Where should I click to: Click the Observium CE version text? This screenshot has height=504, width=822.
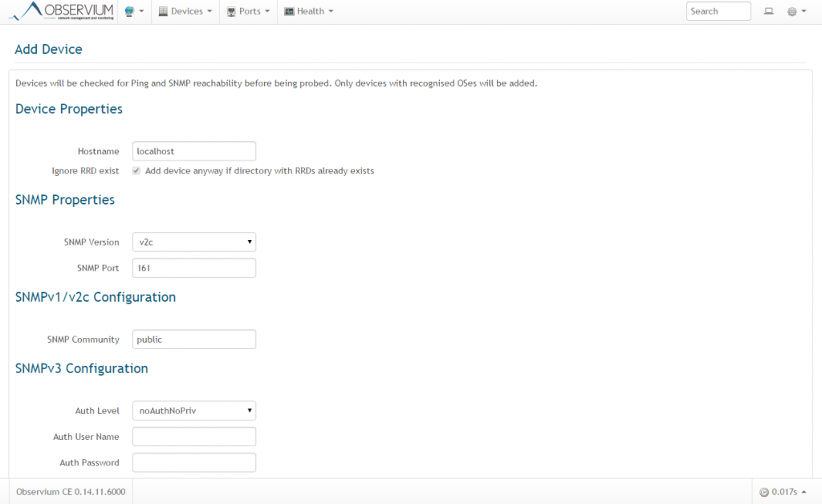(x=70, y=492)
